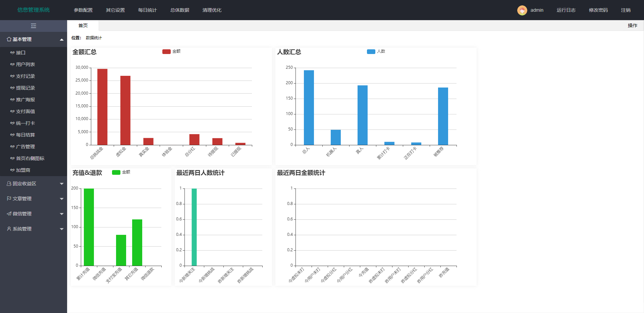
Task: Click the person icon next to 系统管理
Action: tap(8, 229)
